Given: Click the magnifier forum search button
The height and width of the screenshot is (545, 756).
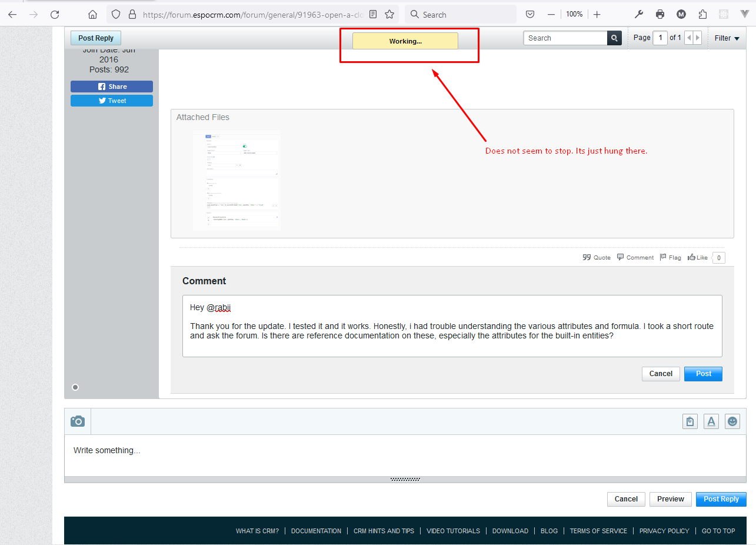Looking at the screenshot, I should click(614, 38).
